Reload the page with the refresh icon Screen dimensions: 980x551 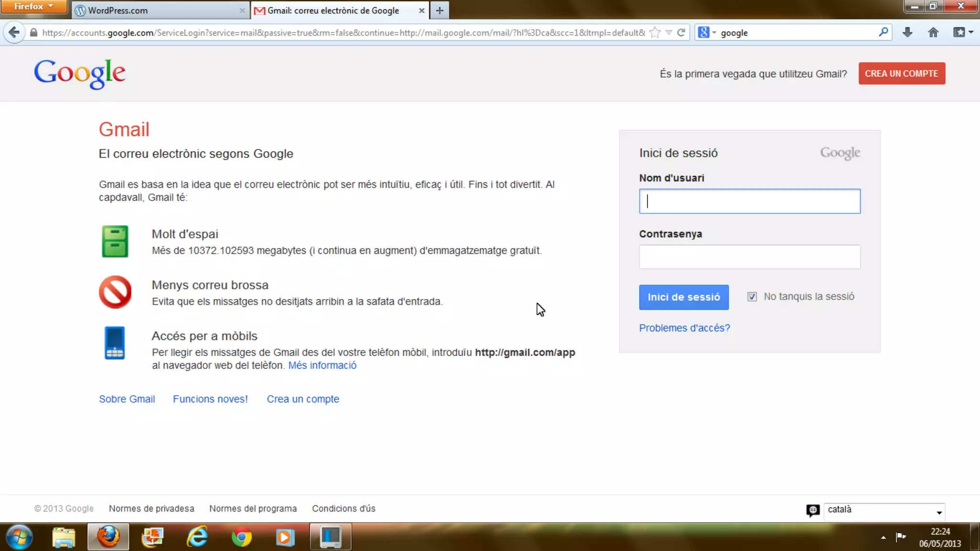681,33
